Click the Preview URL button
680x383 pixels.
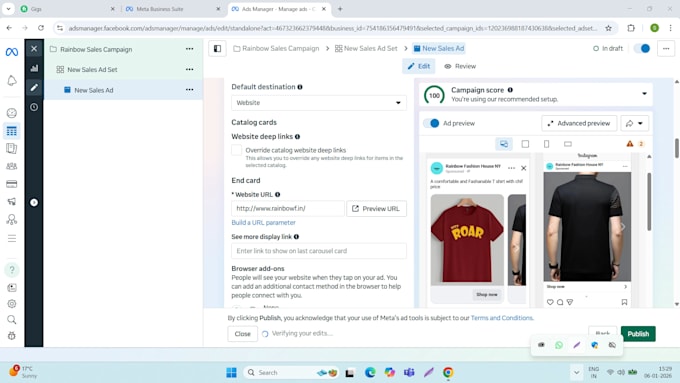coord(376,209)
